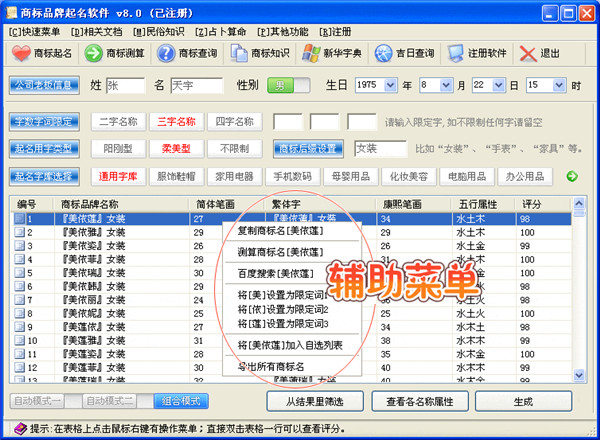The width and height of the screenshot is (600, 440).
Task: Select the 服饰鞋帽 library
Action: 176,176
